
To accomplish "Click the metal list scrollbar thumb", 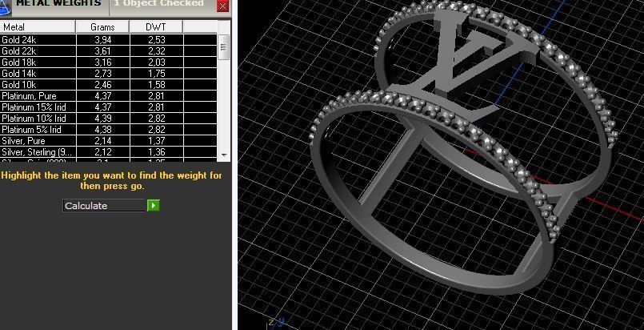I will coord(224,46).
